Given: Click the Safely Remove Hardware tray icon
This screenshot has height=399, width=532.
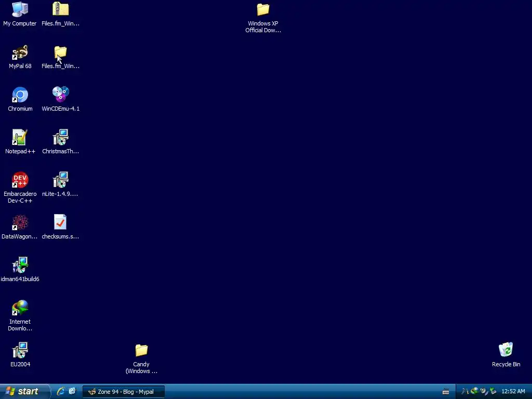Looking at the screenshot, I should (493, 391).
